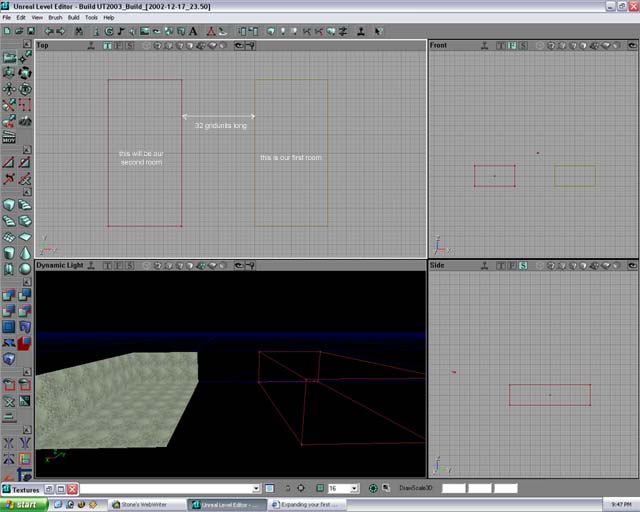The width and height of the screenshot is (640, 512).
Task: Click the Intersect brush icon
Action: tap(9, 311)
